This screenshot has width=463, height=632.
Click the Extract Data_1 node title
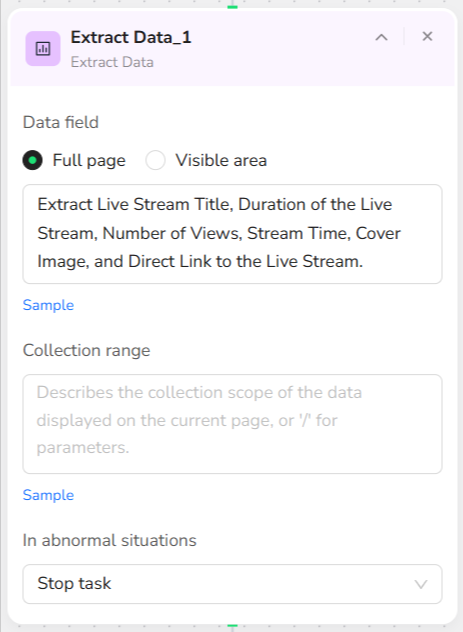point(131,37)
